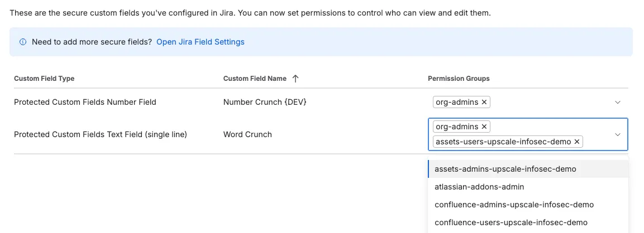Collapse Word Crunch permission groups dropdown
644x233 pixels.
pos(617,134)
